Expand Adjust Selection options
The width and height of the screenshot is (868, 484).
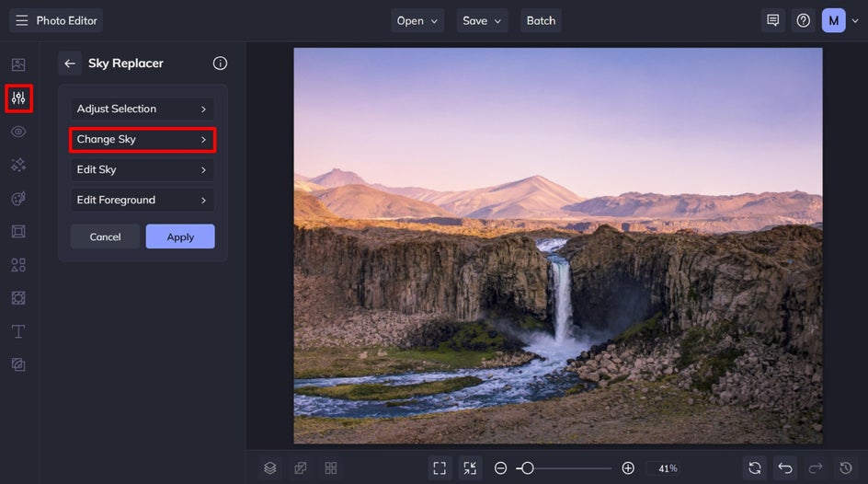143,109
